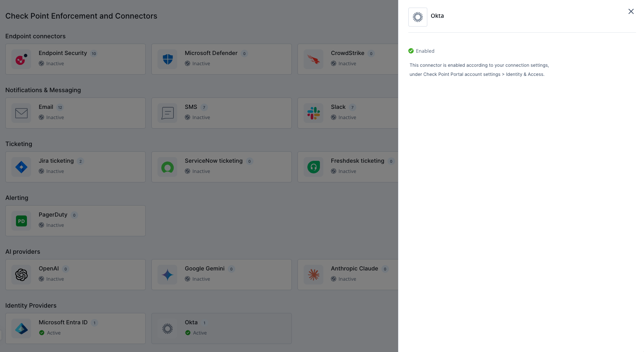The height and width of the screenshot is (352, 644).
Task: Open the SMS connector title
Action: 191,107
